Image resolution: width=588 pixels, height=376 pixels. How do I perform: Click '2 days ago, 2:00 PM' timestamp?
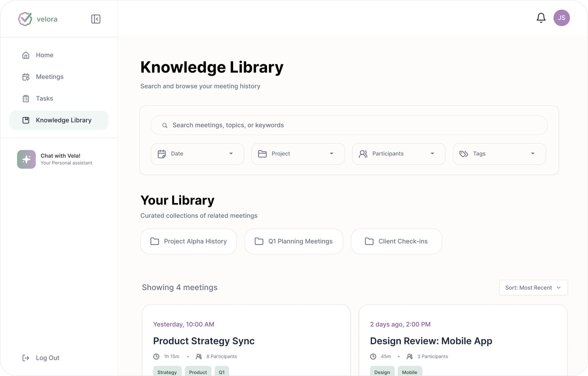coord(400,324)
